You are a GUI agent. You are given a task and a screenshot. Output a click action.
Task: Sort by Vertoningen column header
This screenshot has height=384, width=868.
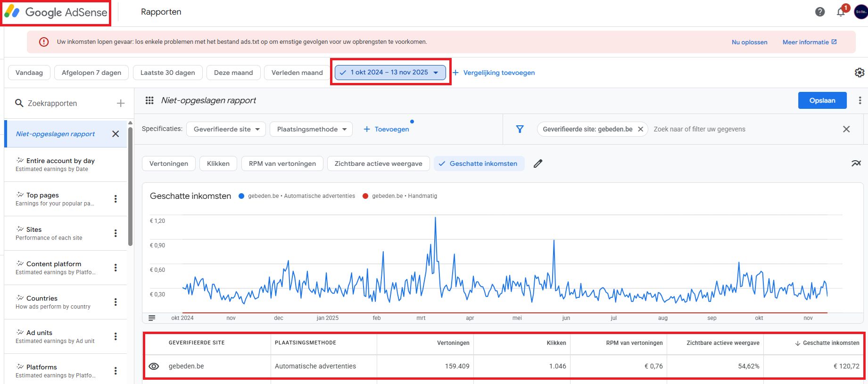(x=453, y=343)
